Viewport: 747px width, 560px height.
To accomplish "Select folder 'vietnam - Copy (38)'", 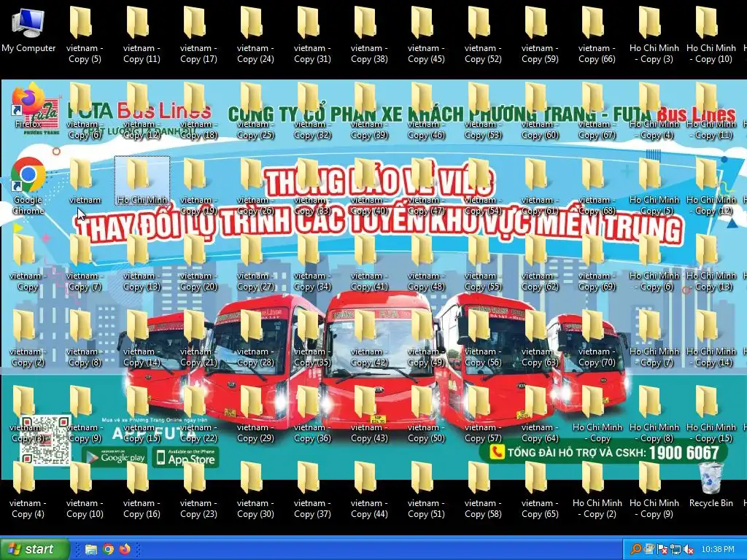I will click(x=369, y=36).
